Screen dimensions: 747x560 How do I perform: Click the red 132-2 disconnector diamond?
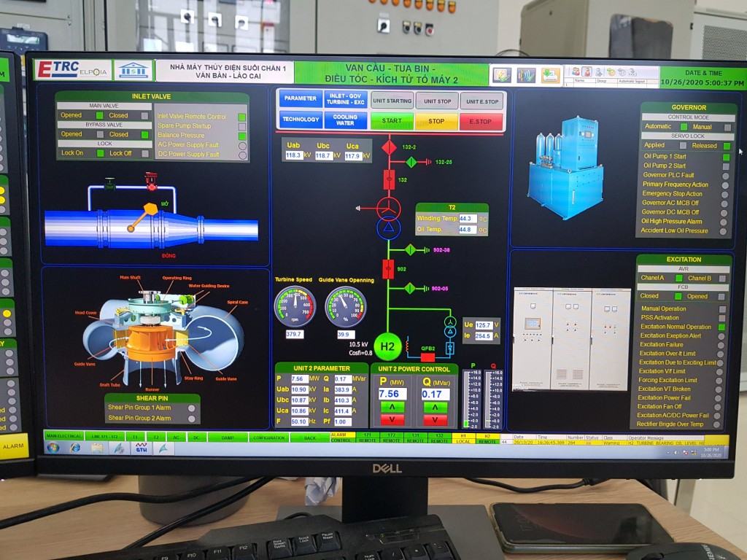pyautogui.click(x=389, y=148)
